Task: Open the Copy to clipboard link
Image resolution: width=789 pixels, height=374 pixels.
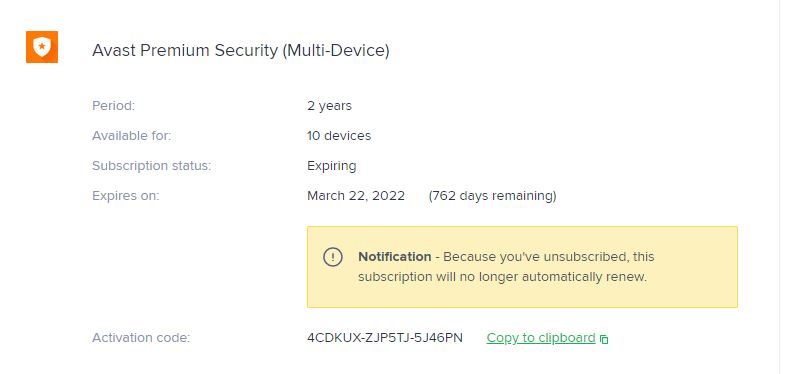Action: point(541,338)
